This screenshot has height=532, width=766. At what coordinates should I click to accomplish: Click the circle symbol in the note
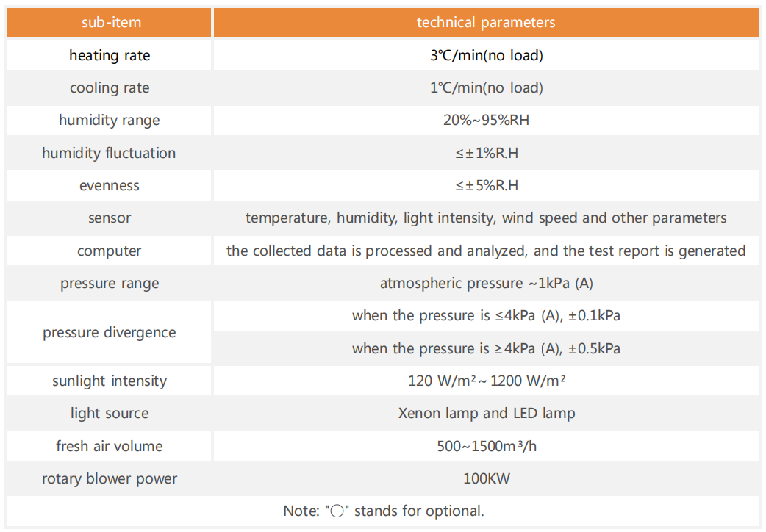pyautogui.click(x=337, y=511)
